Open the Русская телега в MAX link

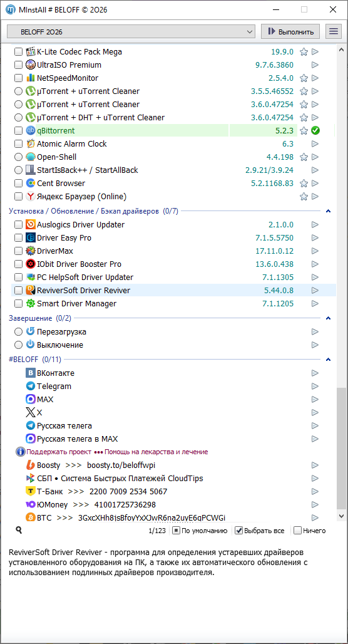[x=78, y=439]
